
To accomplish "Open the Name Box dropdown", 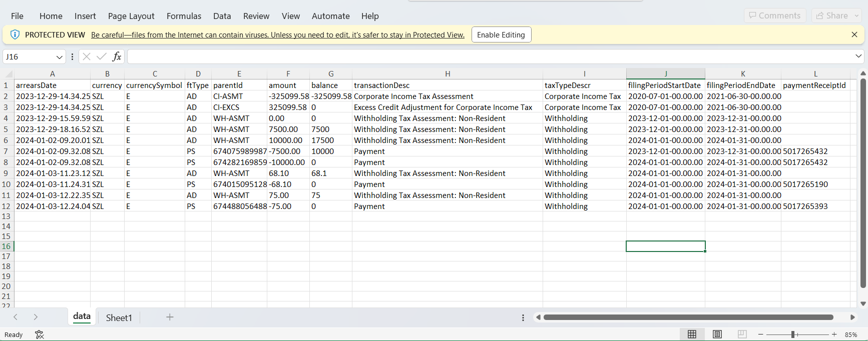I will tap(60, 57).
